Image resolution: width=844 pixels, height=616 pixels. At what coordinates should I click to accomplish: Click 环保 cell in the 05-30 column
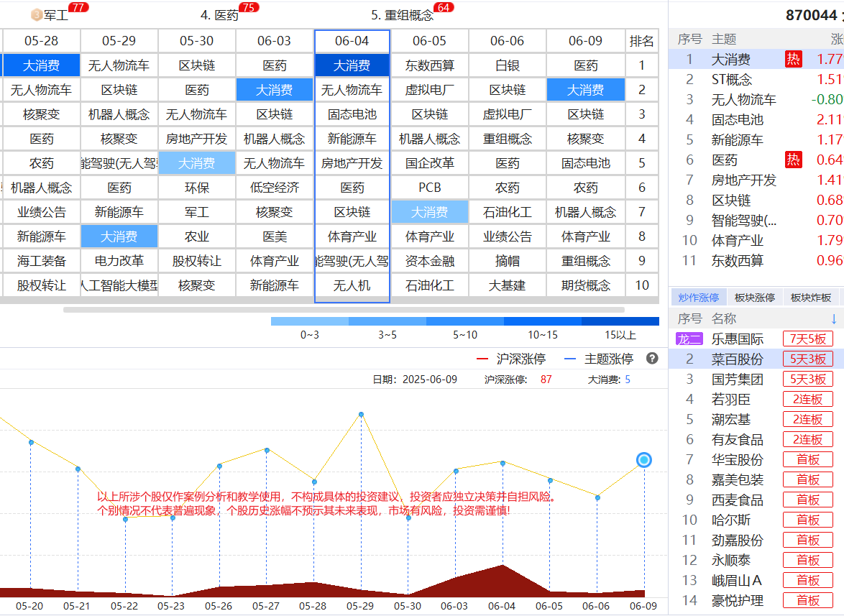[196, 188]
